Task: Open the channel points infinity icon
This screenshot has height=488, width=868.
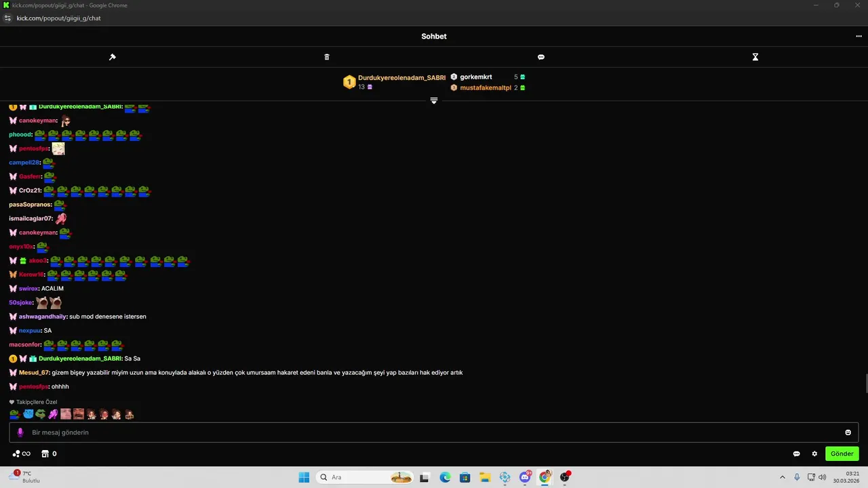Action: click(22, 454)
